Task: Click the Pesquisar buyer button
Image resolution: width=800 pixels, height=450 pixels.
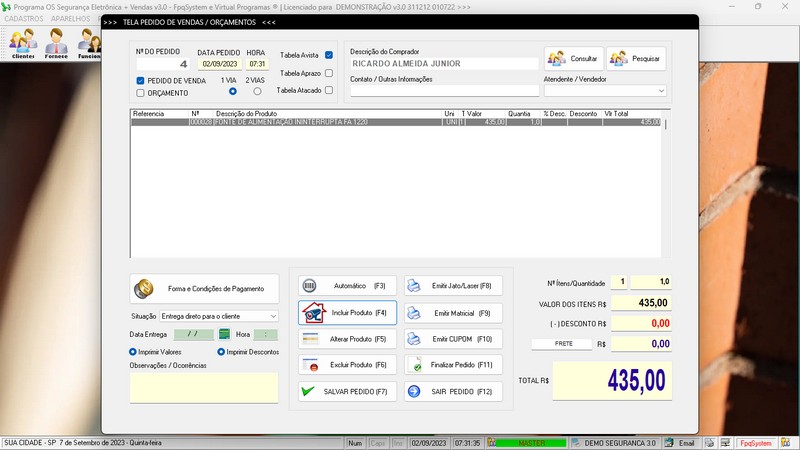Action: pyautogui.click(x=636, y=59)
